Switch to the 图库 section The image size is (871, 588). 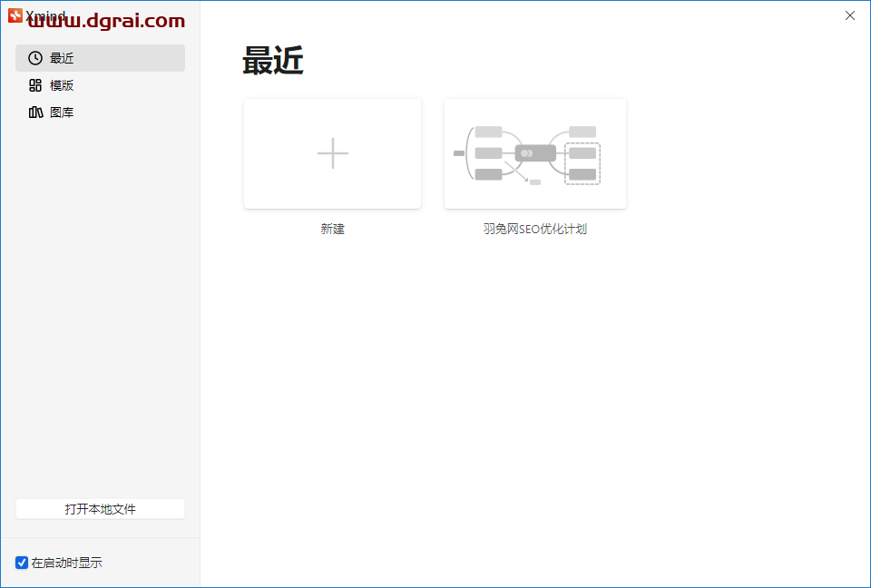[x=62, y=112]
